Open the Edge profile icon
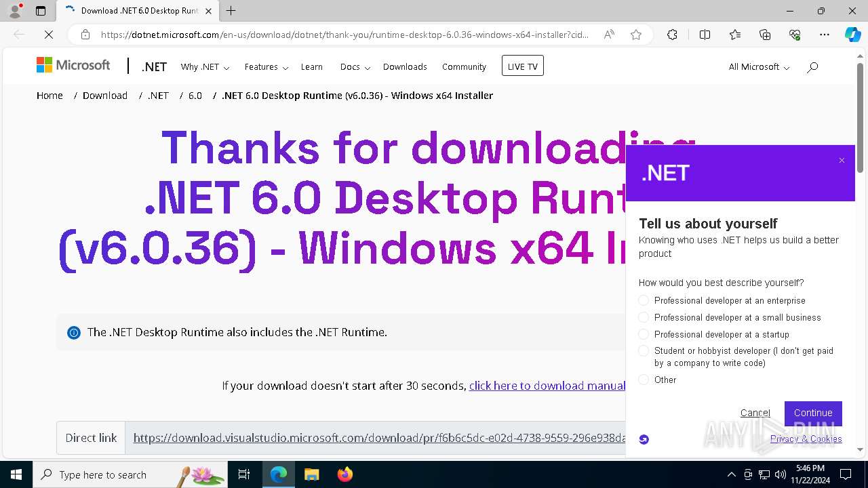Viewport: 868px width, 488px height. pos(14,11)
